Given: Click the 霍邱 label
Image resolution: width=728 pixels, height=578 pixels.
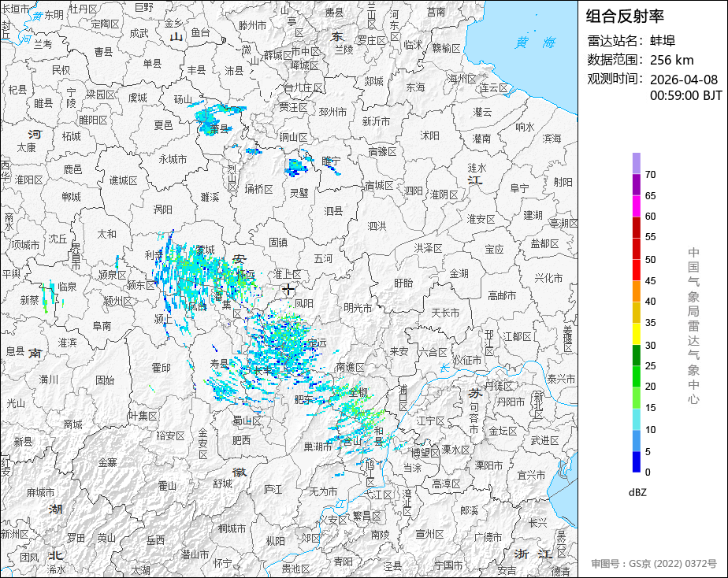Looking at the screenshot, I should pos(161,368).
